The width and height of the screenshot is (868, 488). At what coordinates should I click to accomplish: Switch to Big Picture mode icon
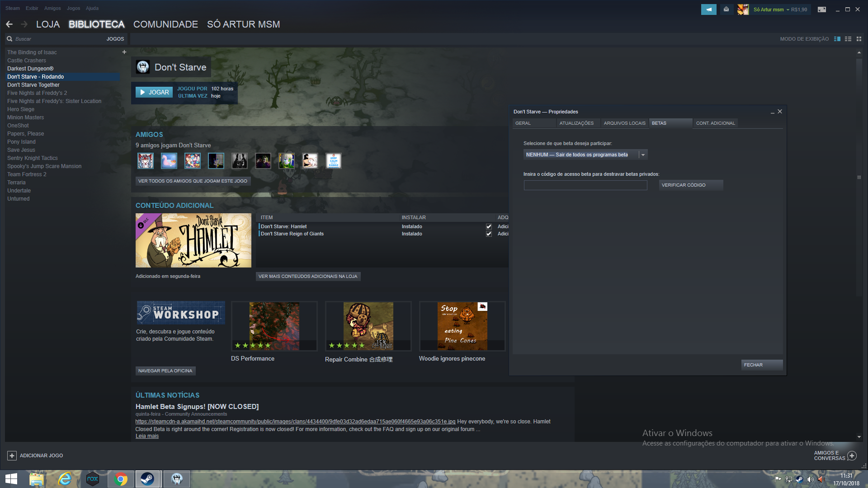pos(821,9)
